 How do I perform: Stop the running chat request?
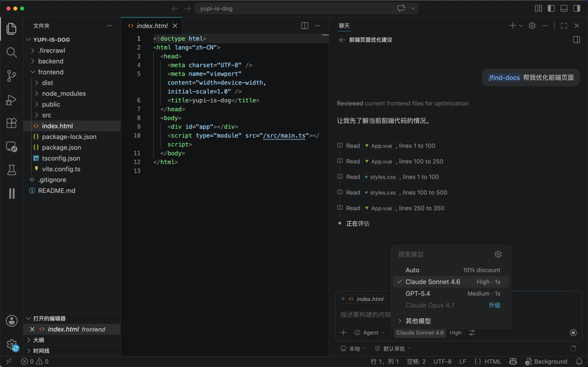coord(573,333)
